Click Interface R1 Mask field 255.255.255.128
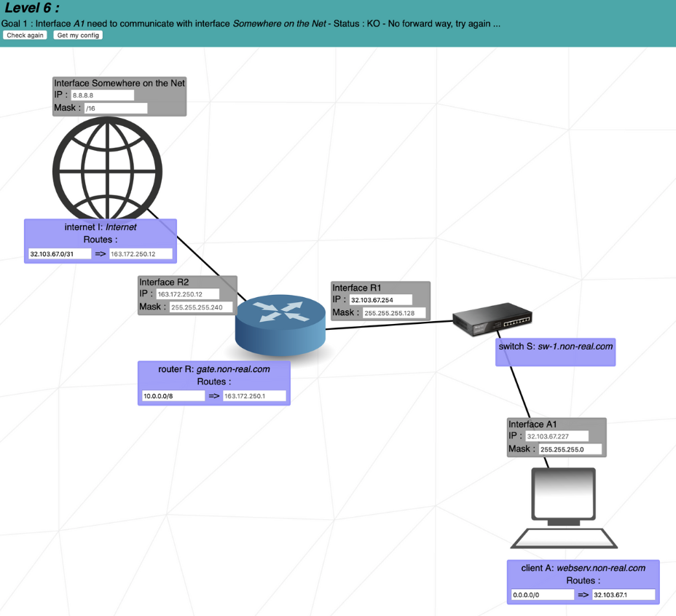Screen dimensions: 676x616 tap(394, 313)
